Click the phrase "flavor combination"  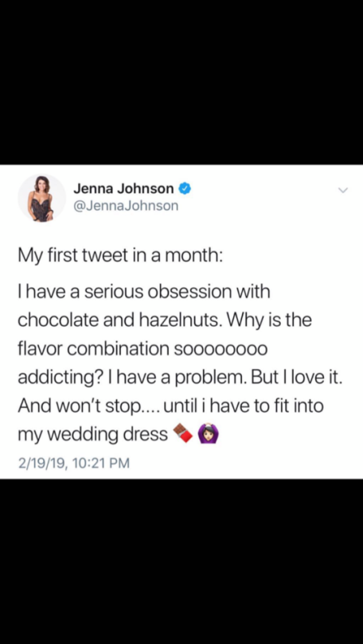[x=94, y=348]
